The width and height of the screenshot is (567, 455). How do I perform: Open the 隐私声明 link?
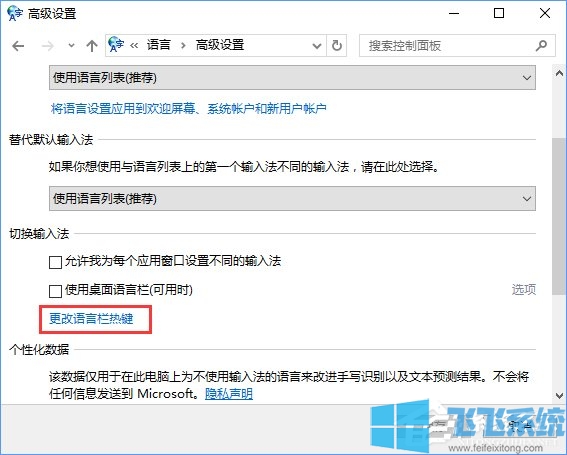pyautogui.click(x=229, y=393)
